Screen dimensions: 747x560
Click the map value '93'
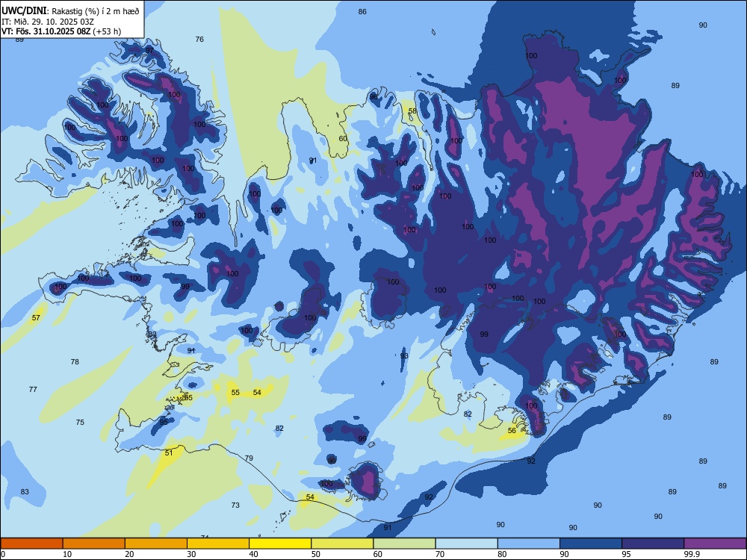[404, 356]
